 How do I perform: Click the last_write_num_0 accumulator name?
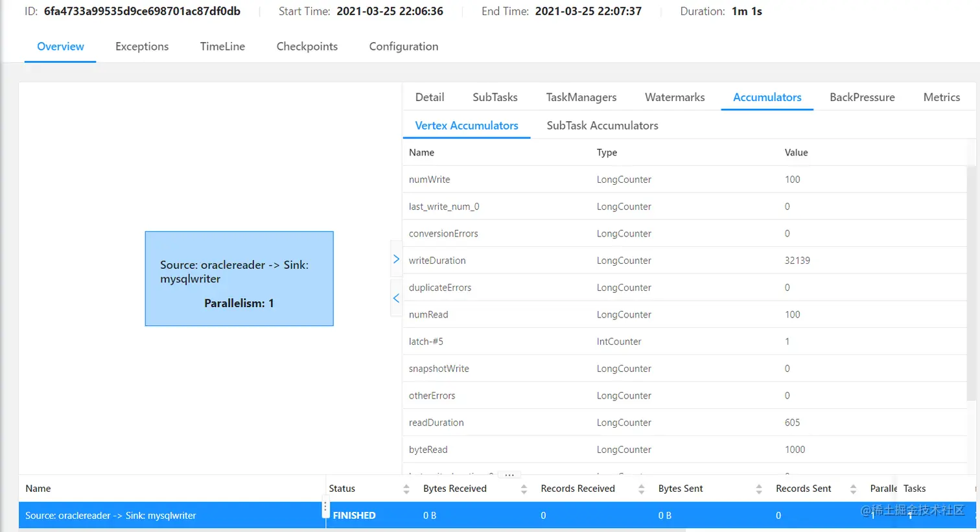pos(444,207)
